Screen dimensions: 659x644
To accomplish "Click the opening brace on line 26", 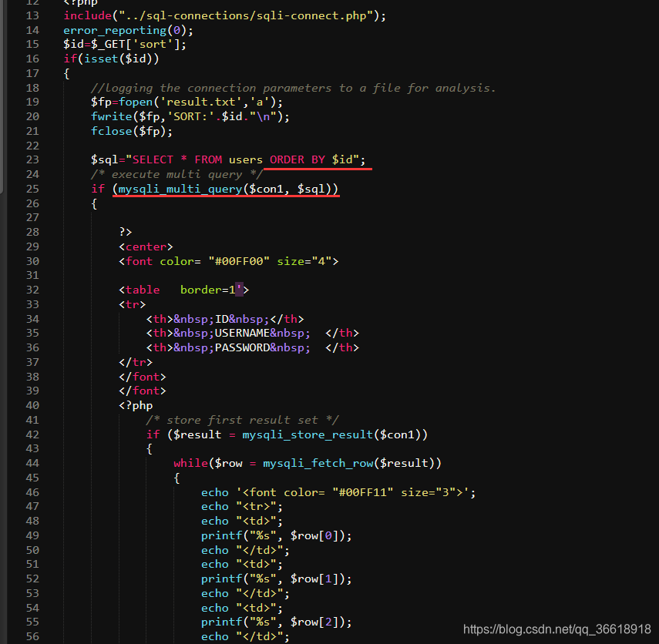I will [x=94, y=204].
